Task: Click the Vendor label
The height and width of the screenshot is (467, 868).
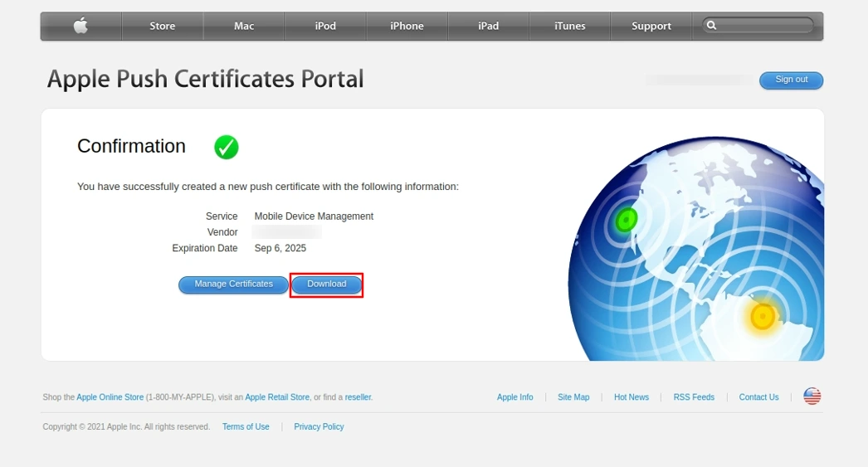Action: point(222,232)
